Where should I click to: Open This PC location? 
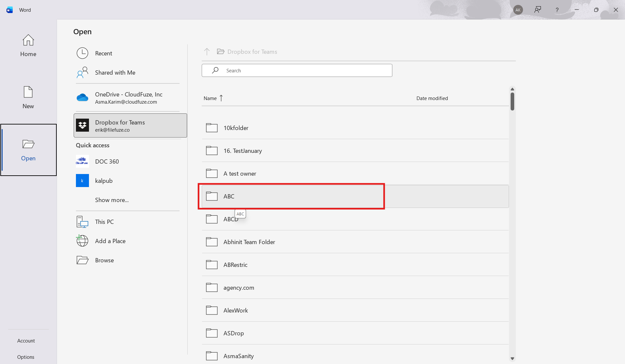coord(104,222)
